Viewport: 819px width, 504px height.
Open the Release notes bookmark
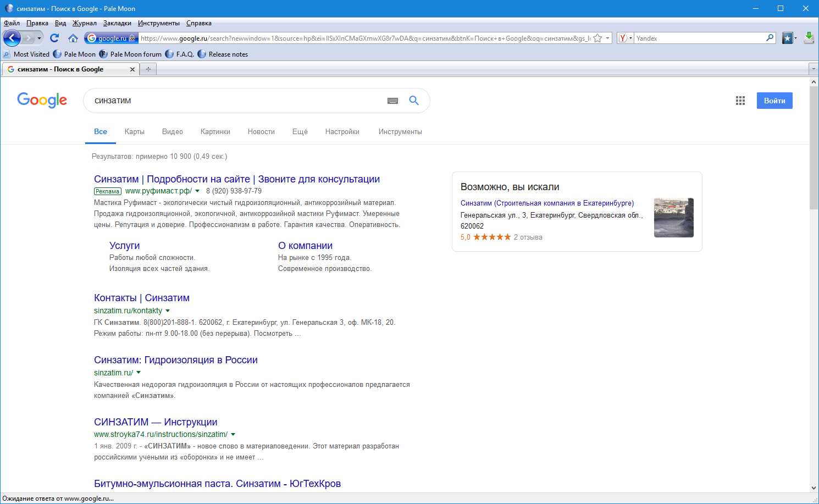pyautogui.click(x=223, y=54)
